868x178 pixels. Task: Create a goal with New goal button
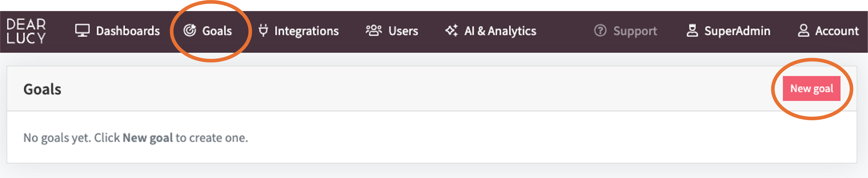point(811,88)
